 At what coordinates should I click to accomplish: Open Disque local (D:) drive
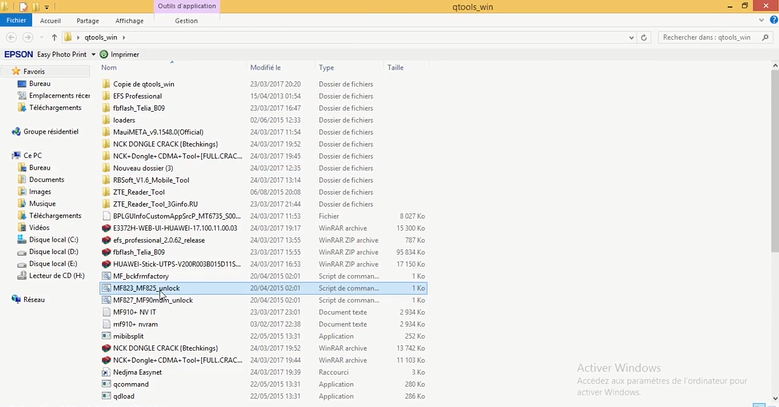click(x=53, y=251)
